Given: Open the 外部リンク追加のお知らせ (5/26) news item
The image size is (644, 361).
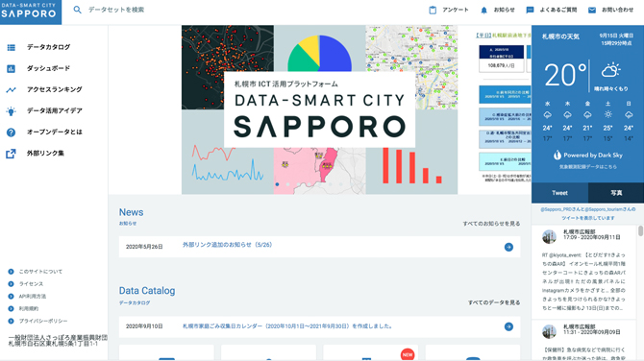Looking at the screenshot, I should pos(227,245).
